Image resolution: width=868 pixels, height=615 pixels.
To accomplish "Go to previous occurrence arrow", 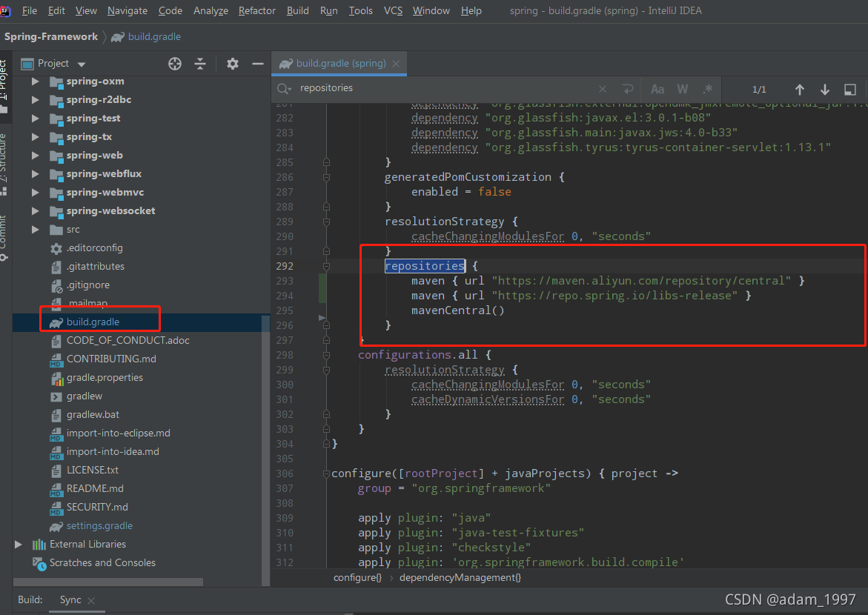I will pyautogui.click(x=799, y=89).
